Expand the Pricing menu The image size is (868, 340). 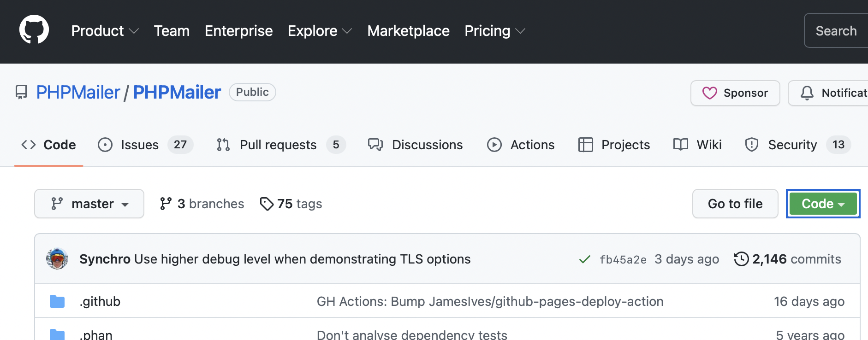coord(495,31)
